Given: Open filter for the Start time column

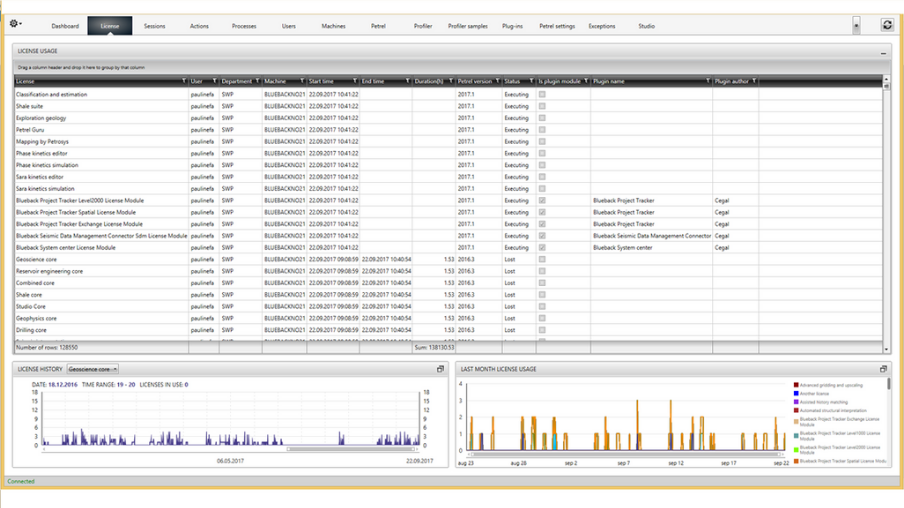Looking at the screenshot, I should tap(355, 81).
